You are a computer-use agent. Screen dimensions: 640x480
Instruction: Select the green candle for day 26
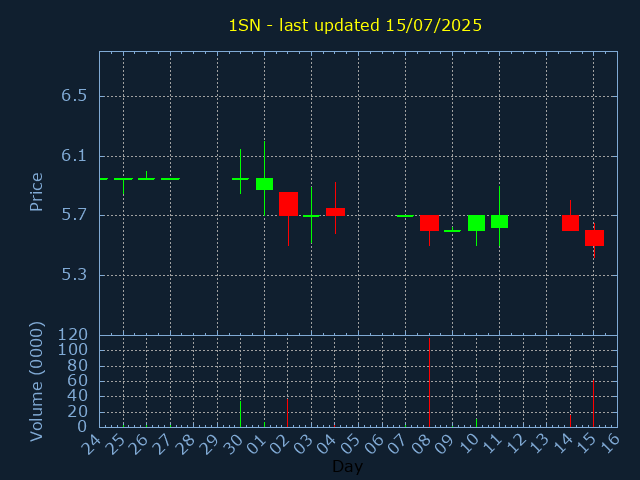147,179
